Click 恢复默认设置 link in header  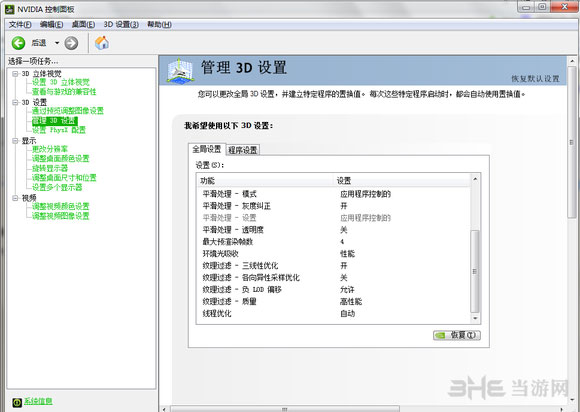click(535, 79)
